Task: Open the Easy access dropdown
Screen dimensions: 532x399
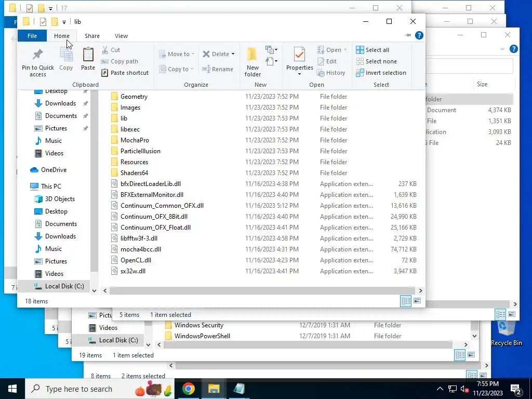Action: click(271, 61)
